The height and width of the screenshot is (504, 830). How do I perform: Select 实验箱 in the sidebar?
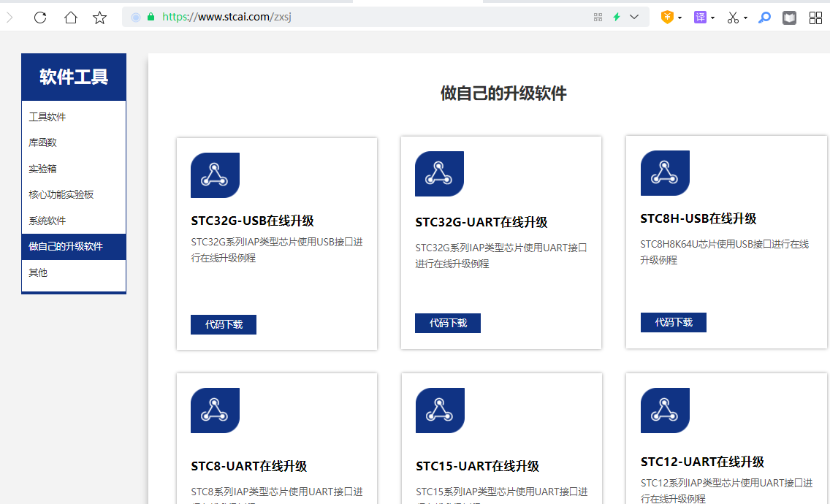pos(74,168)
